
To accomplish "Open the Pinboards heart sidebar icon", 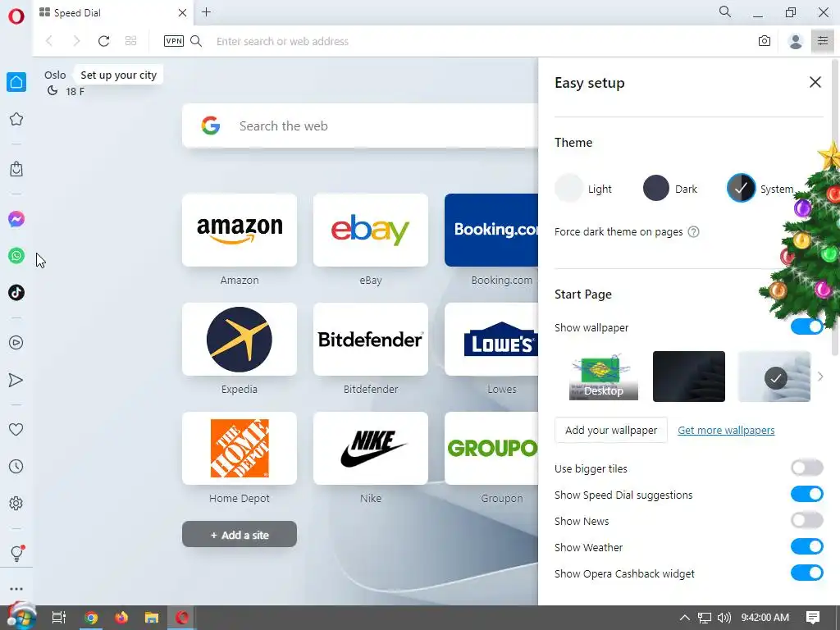I will tap(16, 429).
